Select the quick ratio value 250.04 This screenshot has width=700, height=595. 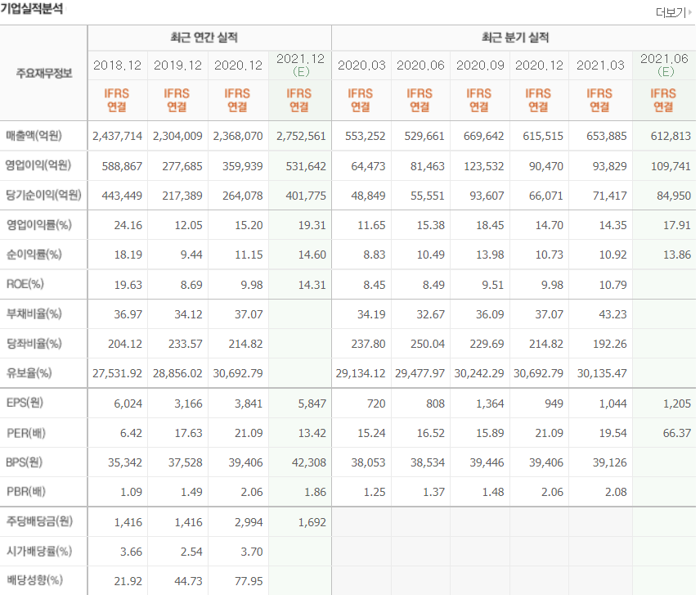pyautogui.click(x=428, y=344)
